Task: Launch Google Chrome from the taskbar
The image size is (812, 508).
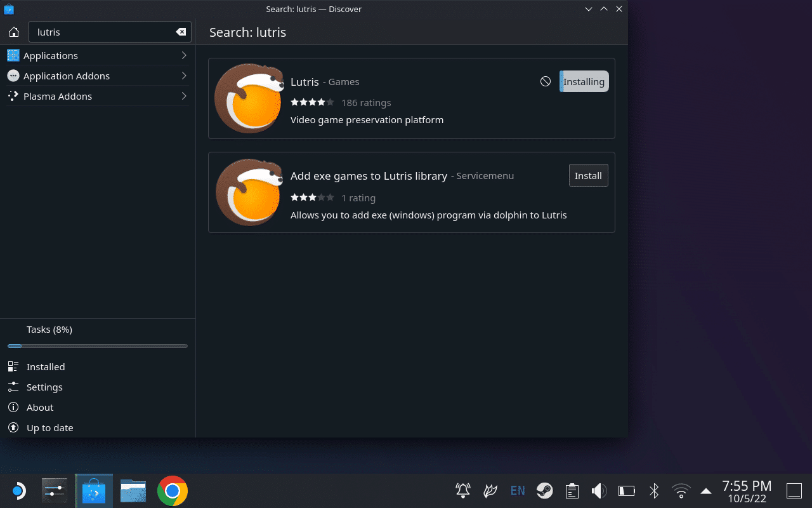Action: point(173,491)
